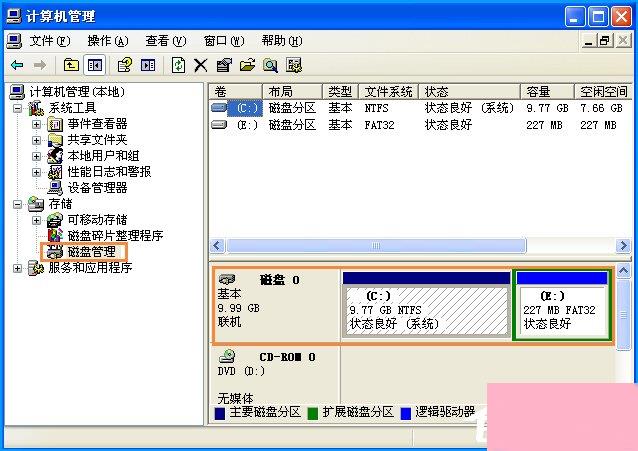Select 磁盘管理 in the tree
The width and height of the screenshot is (638, 451).
92,252
